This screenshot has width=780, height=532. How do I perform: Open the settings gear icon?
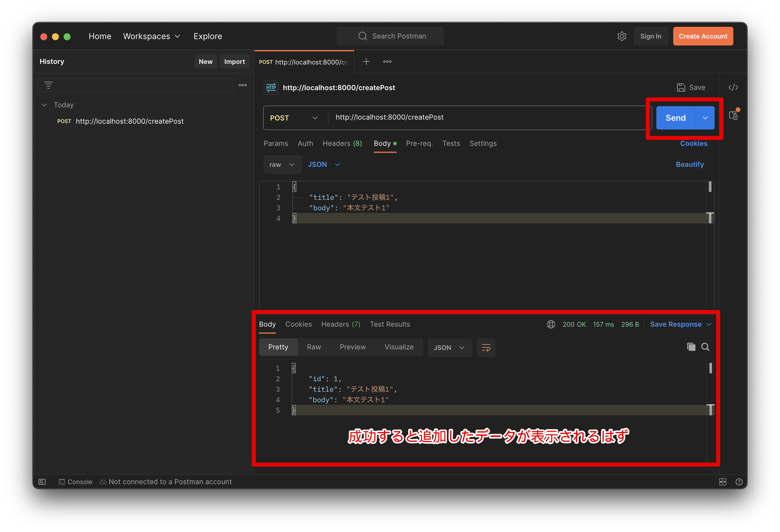click(622, 36)
